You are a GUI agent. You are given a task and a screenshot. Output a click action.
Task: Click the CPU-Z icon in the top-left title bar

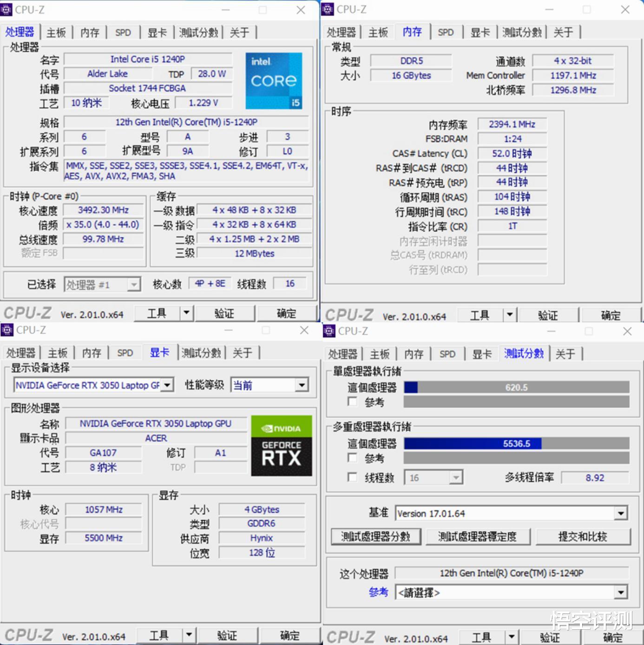tap(7, 9)
